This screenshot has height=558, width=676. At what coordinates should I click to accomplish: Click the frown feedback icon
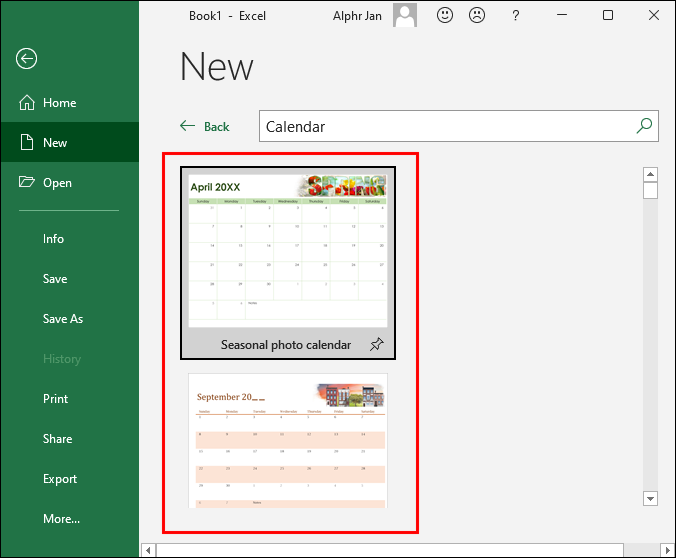point(477,15)
